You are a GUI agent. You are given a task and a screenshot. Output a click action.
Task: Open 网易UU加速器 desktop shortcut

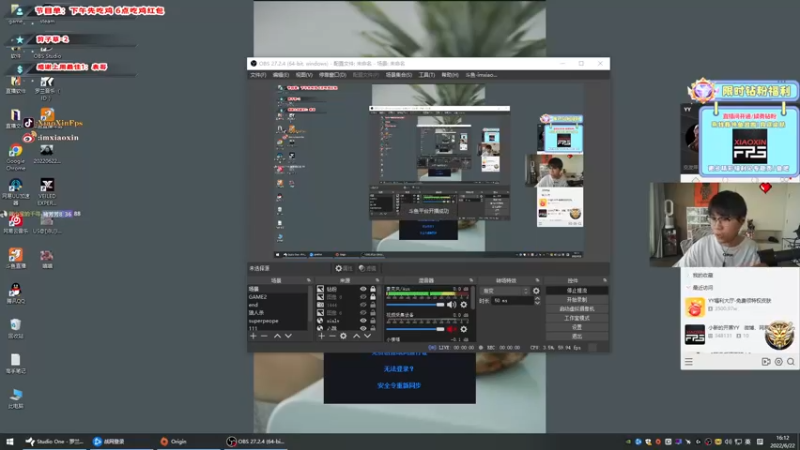(x=15, y=191)
